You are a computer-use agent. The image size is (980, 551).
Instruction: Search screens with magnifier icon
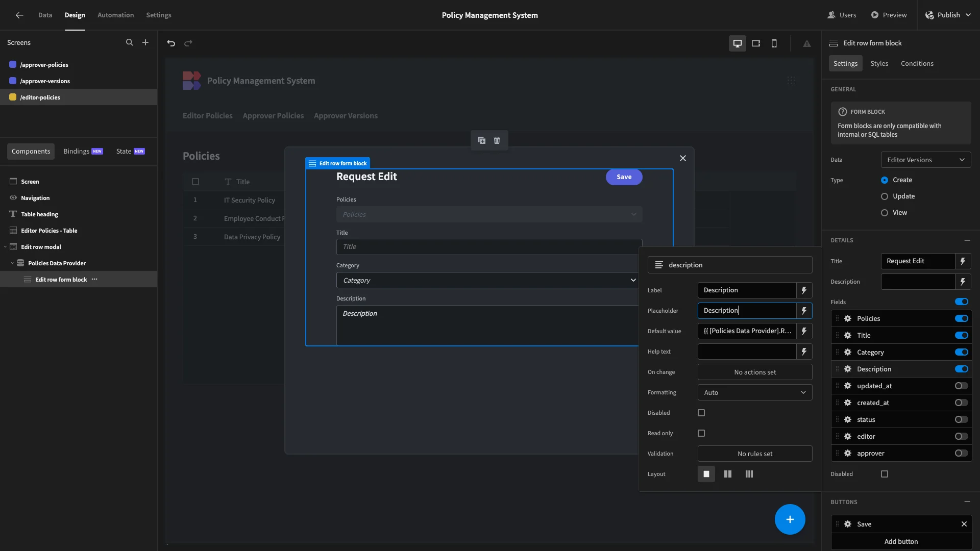pyautogui.click(x=130, y=43)
